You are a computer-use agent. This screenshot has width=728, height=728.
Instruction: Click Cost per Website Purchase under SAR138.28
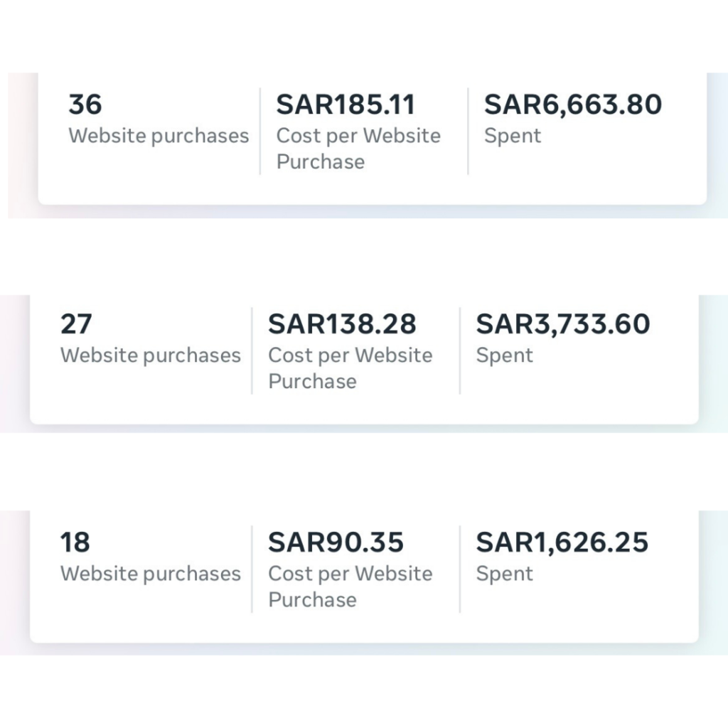tap(350, 368)
